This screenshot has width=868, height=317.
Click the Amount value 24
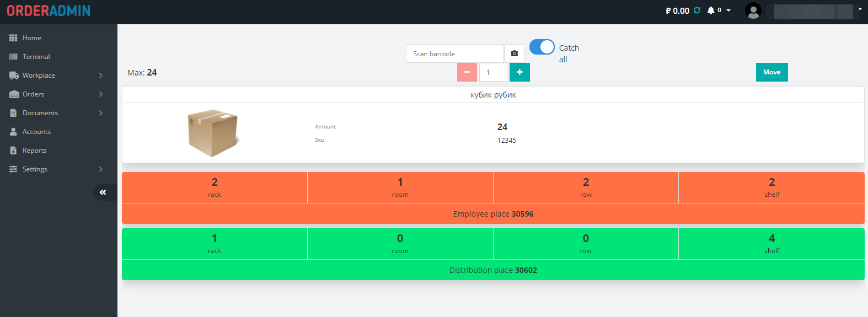502,127
